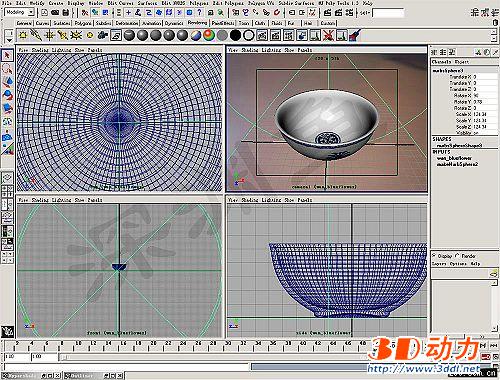
Task: Click shelf scroll down arrow at right end
Action: 494,39
